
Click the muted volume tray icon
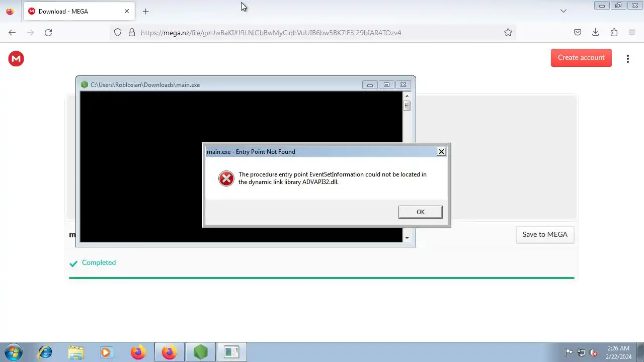click(x=594, y=352)
